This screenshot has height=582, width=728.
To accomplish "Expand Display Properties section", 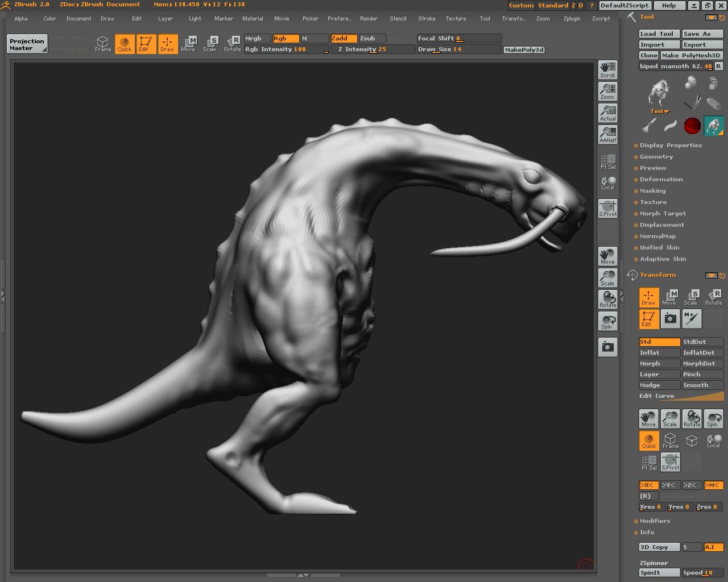I will click(x=671, y=145).
